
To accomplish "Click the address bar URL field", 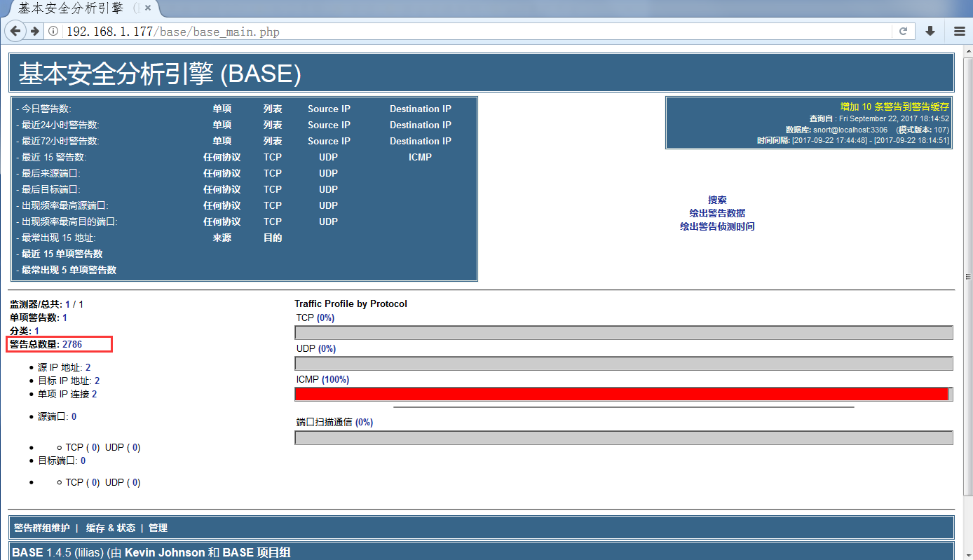I will point(477,32).
